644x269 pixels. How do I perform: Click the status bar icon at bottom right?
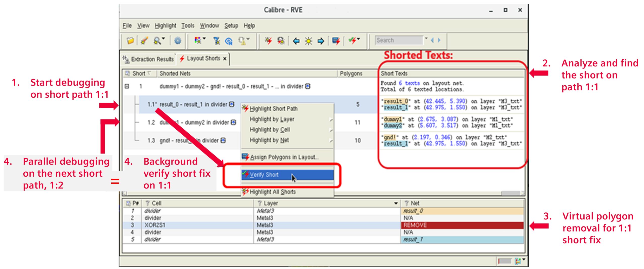tap(518, 261)
